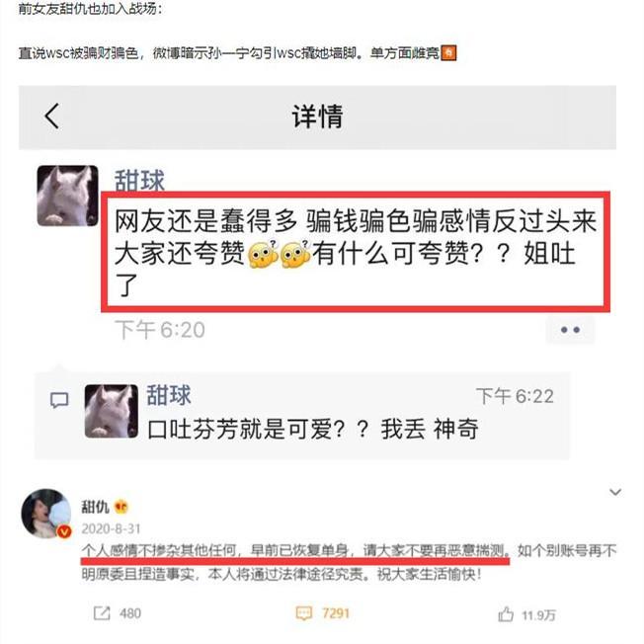Expand the post options chevron beside 甜仇
The height and width of the screenshot is (644, 644).
pyautogui.click(x=614, y=492)
